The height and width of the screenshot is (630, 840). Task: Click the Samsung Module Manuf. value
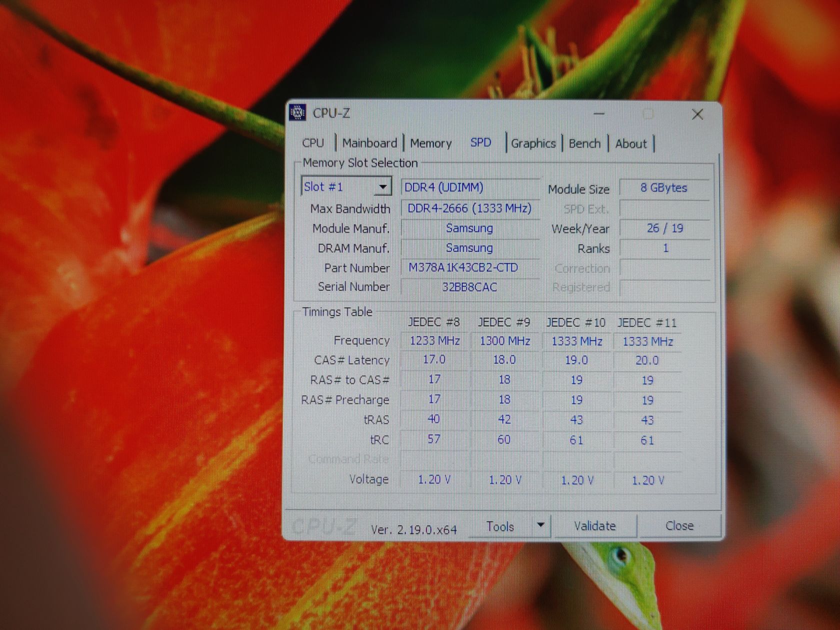point(470,228)
